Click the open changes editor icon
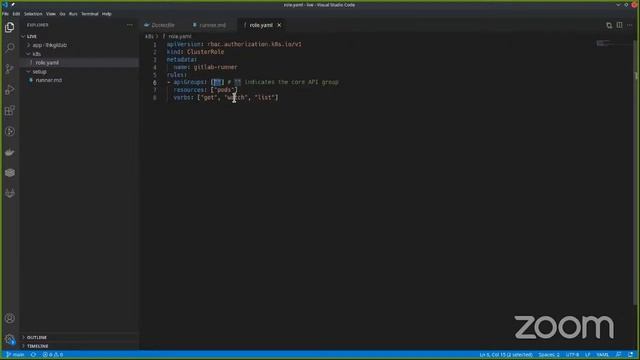The width and height of the screenshot is (640, 360). coord(609,25)
